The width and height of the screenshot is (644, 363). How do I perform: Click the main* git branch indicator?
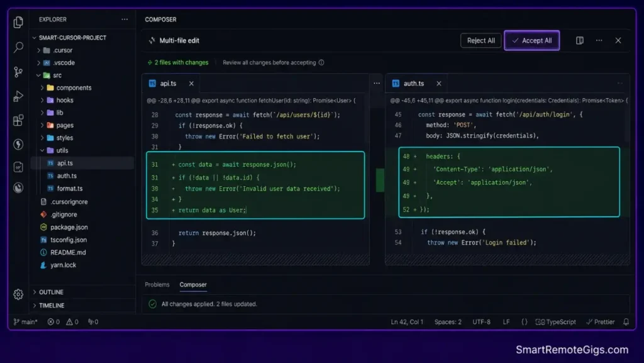[25, 322]
